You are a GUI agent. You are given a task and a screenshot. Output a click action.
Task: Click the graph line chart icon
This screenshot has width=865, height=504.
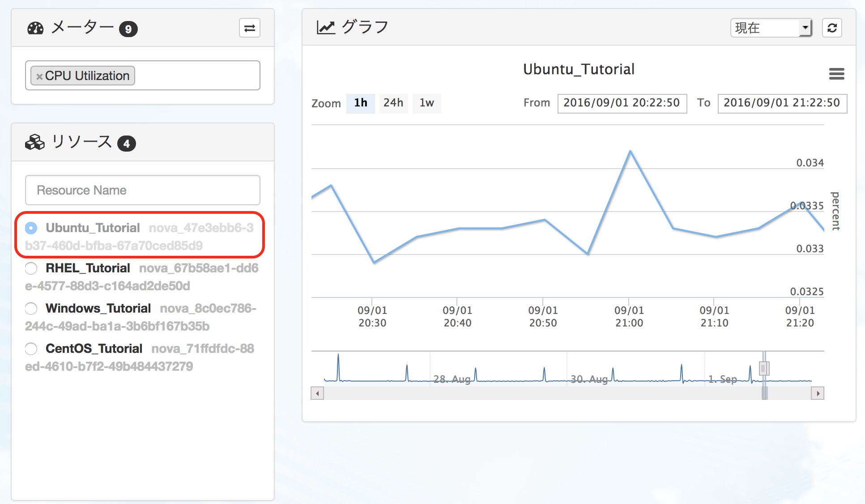(x=326, y=28)
